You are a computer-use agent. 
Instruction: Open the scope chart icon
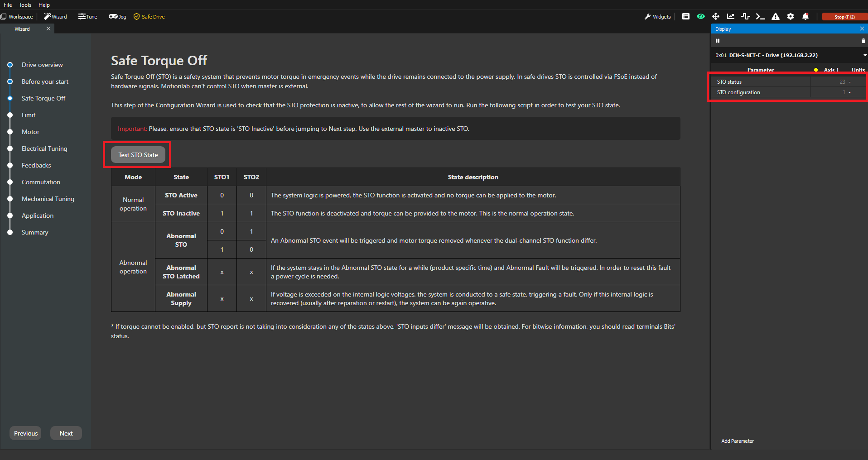[x=731, y=17]
